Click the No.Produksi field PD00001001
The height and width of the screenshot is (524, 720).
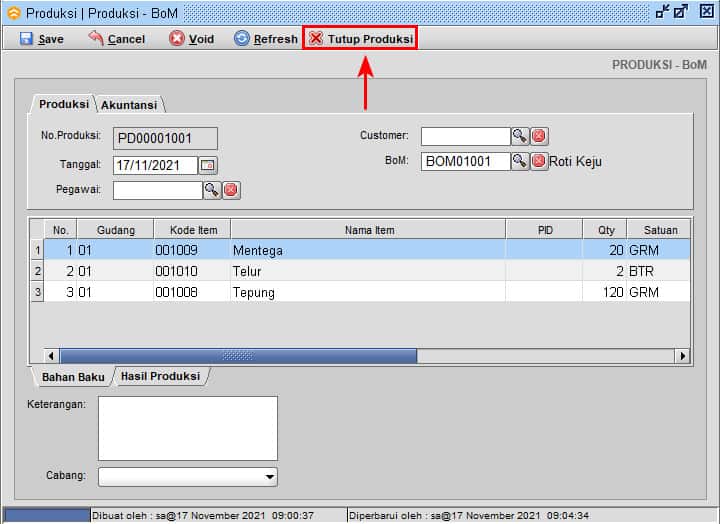coord(165,138)
